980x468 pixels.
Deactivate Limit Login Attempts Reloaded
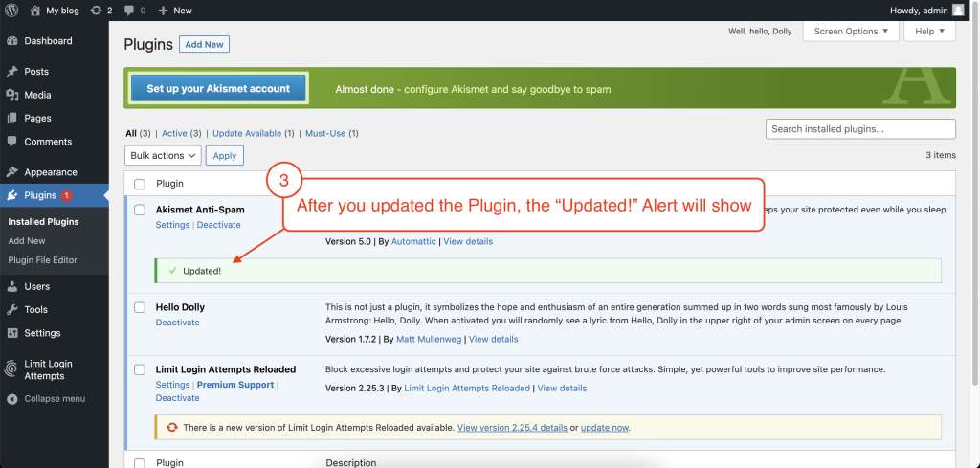coord(177,398)
